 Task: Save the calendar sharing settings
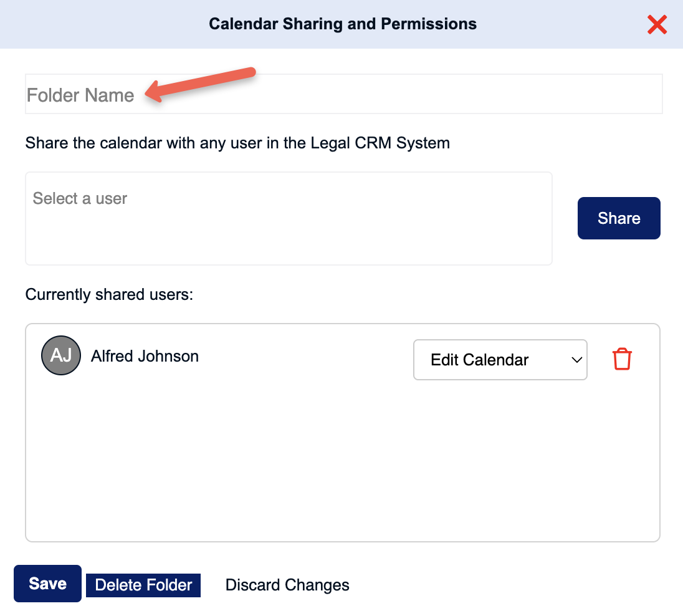click(47, 584)
